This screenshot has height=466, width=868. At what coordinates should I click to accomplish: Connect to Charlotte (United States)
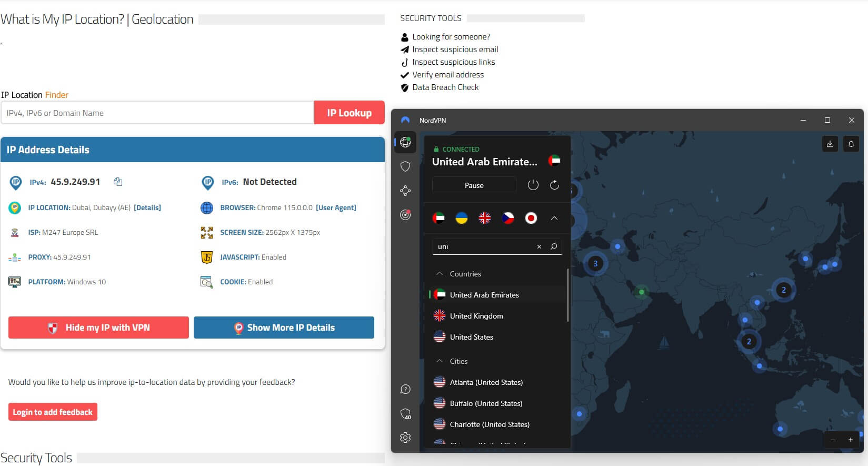click(497, 424)
